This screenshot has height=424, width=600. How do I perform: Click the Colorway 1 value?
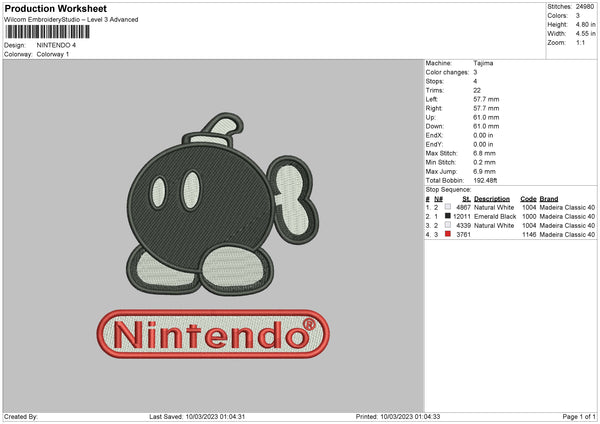point(53,54)
